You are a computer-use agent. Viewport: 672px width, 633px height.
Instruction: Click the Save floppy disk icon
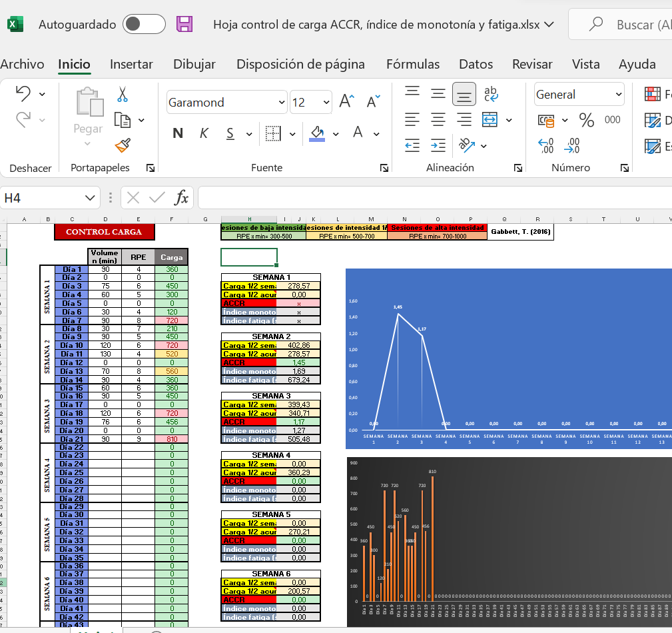184,24
